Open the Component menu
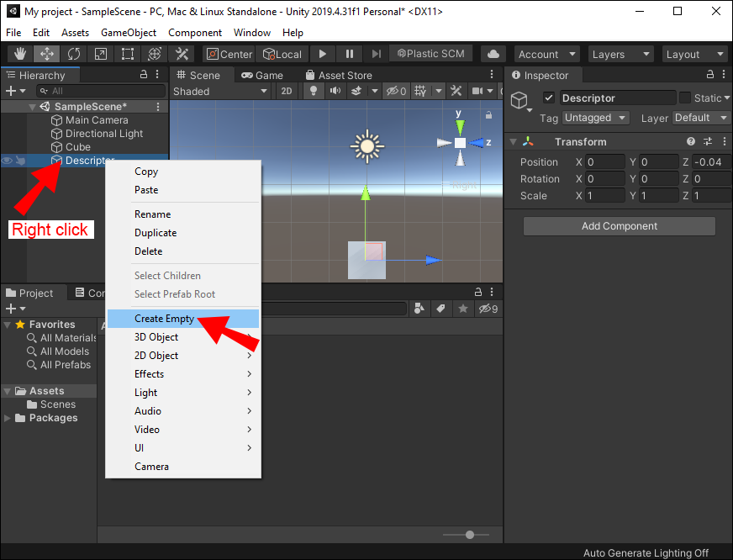Image resolution: width=733 pixels, height=560 pixels. 195,33
